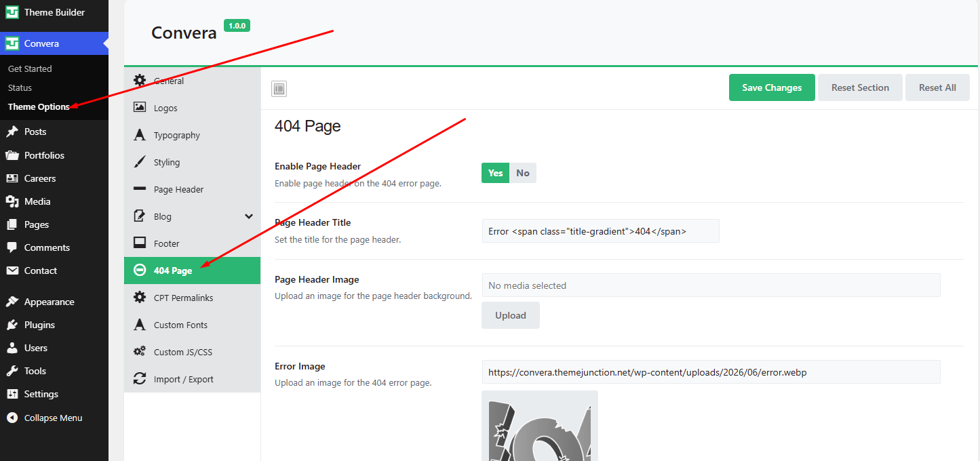Click the Reset Section button
This screenshot has width=980, height=461.
(x=860, y=87)
